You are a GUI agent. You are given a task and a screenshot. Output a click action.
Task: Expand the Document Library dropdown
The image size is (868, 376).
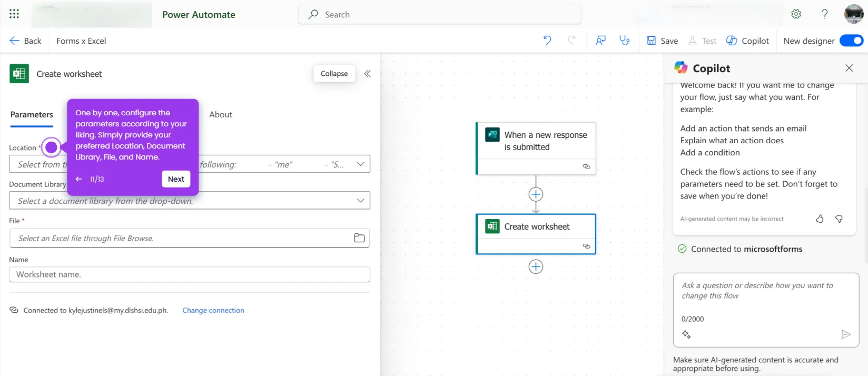click(x=360, y=201)
